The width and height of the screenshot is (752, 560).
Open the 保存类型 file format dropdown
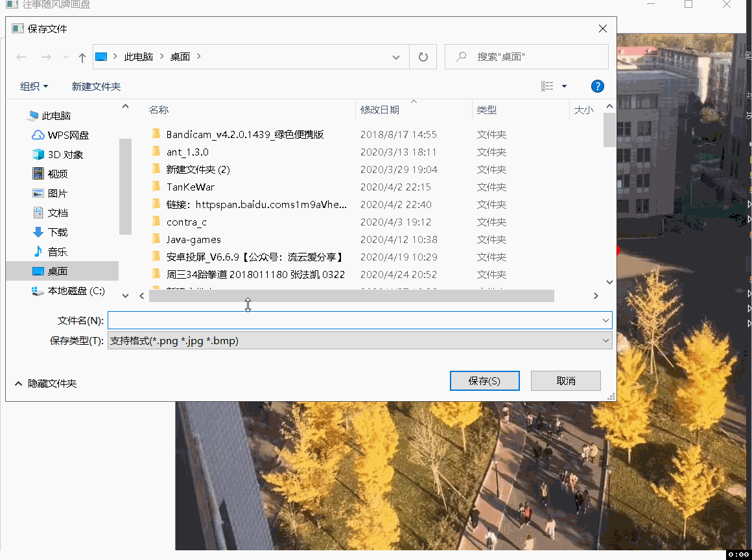coord(605,340)
